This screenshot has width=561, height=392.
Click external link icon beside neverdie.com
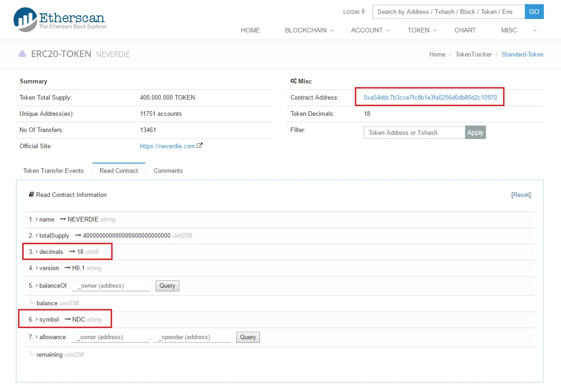click(x=200, y=145)
